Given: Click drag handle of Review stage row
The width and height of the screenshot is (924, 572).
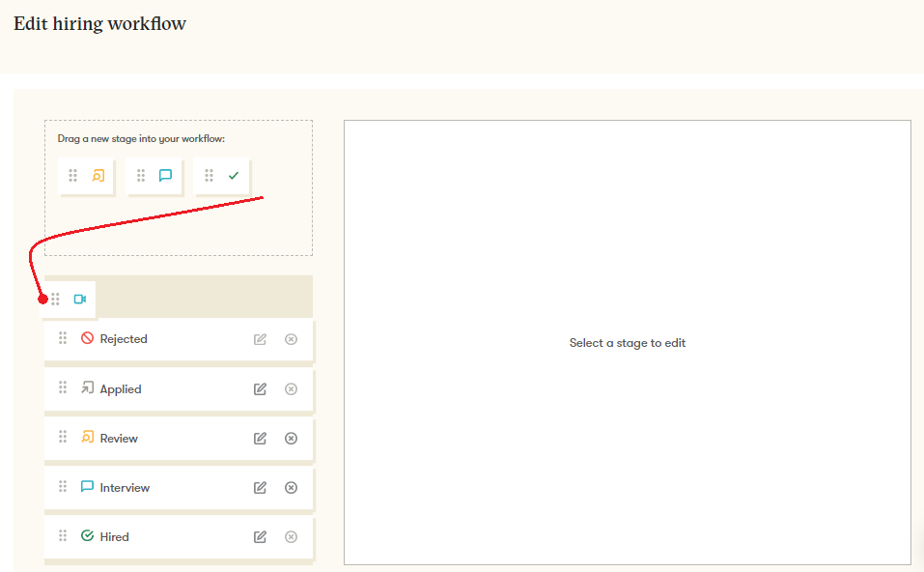Looking at the screenshot, I should click(x=63, y=438).
